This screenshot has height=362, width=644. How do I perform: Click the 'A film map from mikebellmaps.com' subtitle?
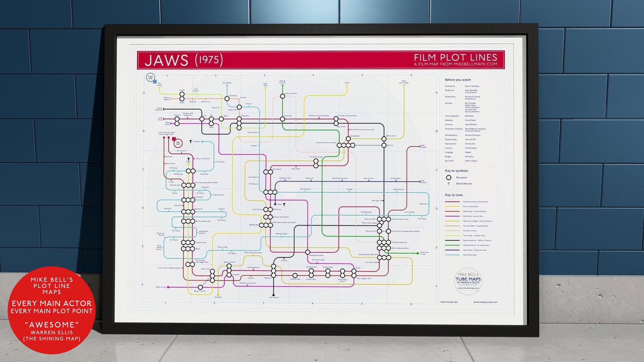tap(455, 64)
